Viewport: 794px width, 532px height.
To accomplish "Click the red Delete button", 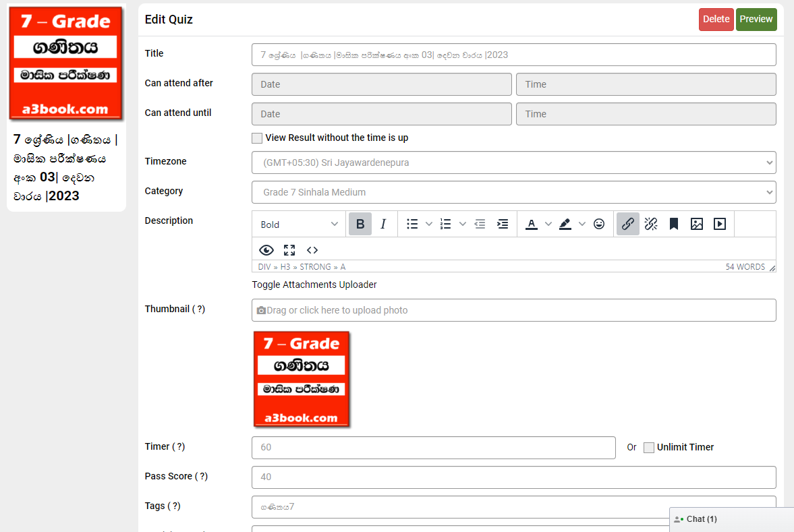I will point(716,20).
